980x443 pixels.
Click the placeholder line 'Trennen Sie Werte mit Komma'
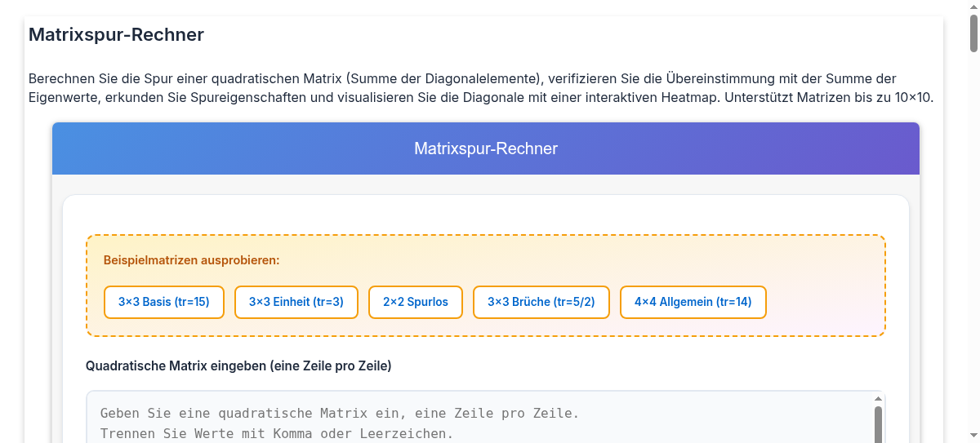click(x=277, y=433)
